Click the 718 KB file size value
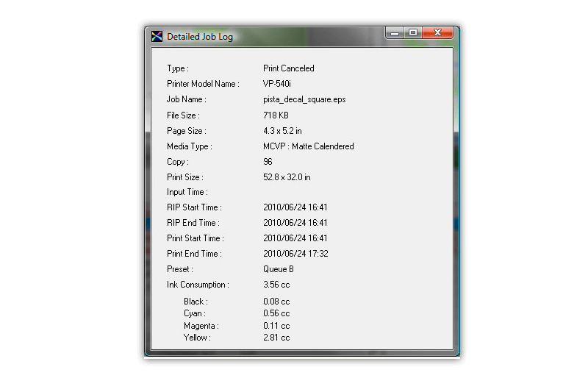 click(x=276, y=115)
